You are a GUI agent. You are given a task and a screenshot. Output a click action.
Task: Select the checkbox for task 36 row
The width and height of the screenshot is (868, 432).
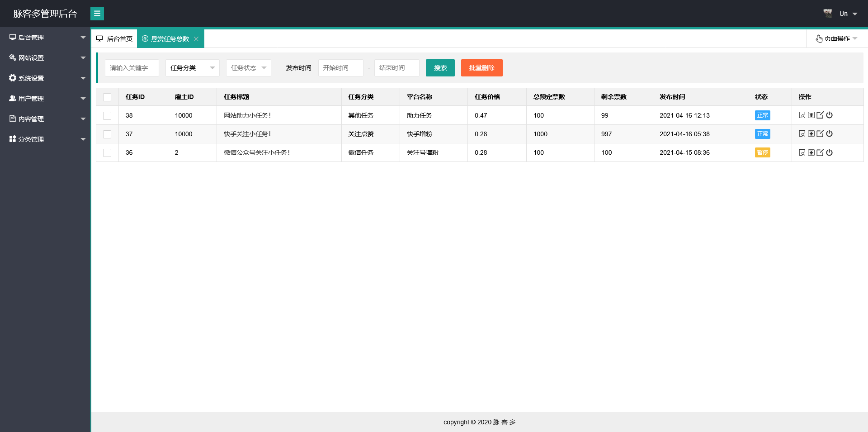tap(107, 153)
